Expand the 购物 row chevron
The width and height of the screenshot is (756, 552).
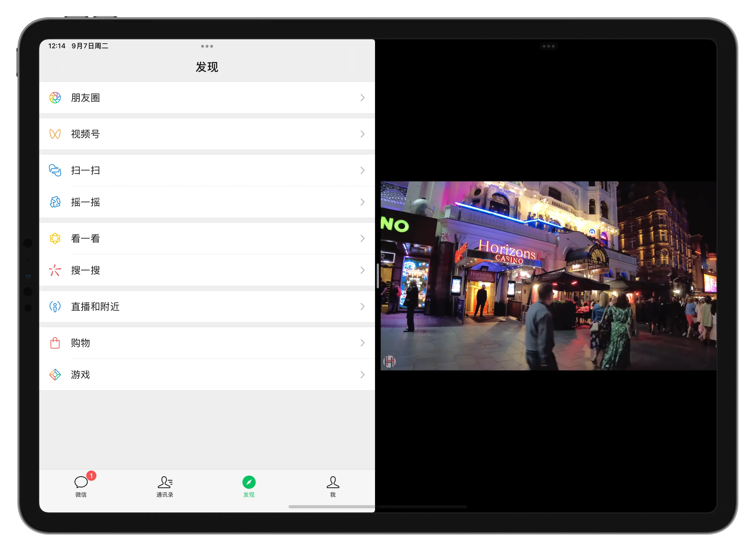pos(363,343)
